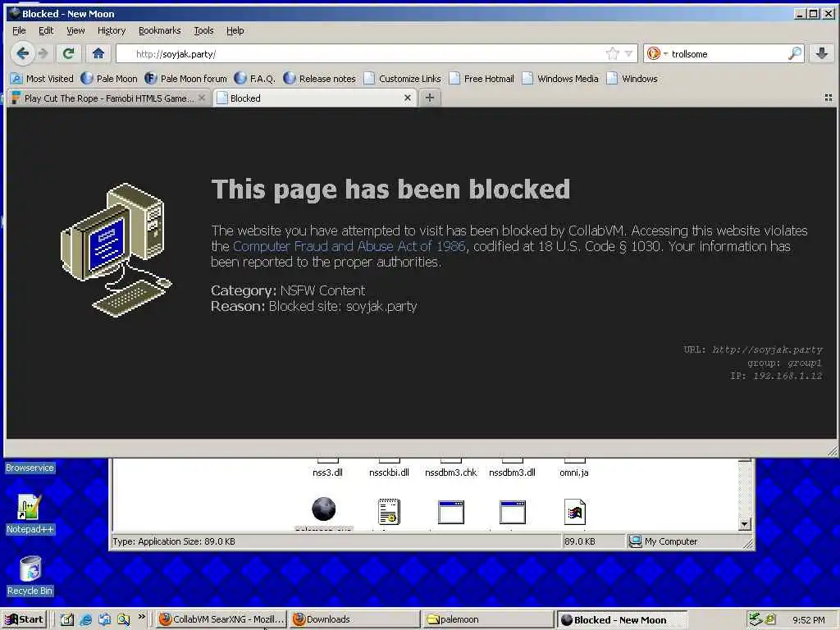The image size is (840, 630).
Task: Open the Customize Links bookmark
Action: point(402,79)
